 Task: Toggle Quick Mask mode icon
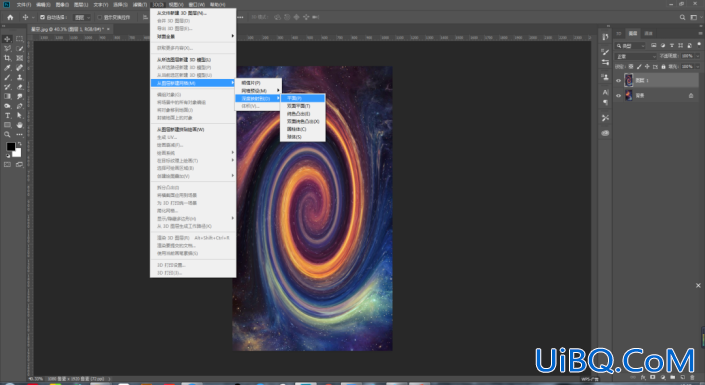(7, 165)
